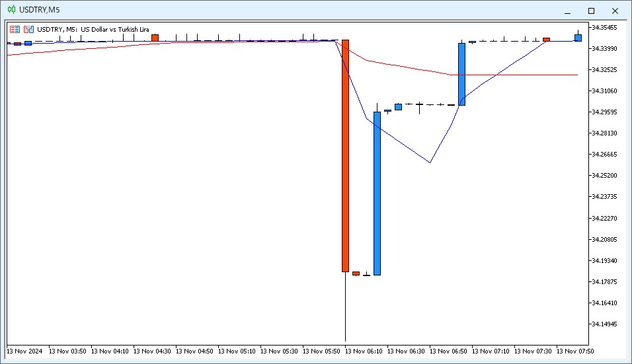Click the 34.19340 price label
This screenshot has width=632, height=364.
(604, 260)
